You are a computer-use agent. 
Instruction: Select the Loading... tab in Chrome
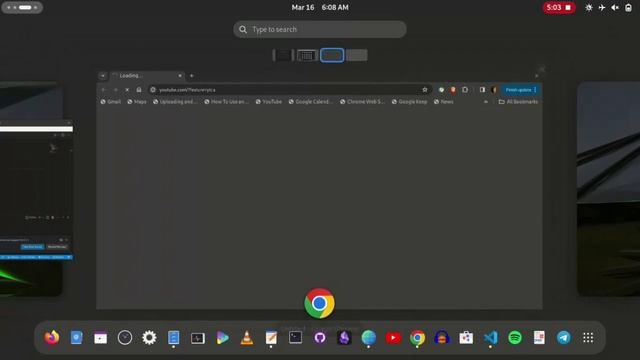pos(147,76)
